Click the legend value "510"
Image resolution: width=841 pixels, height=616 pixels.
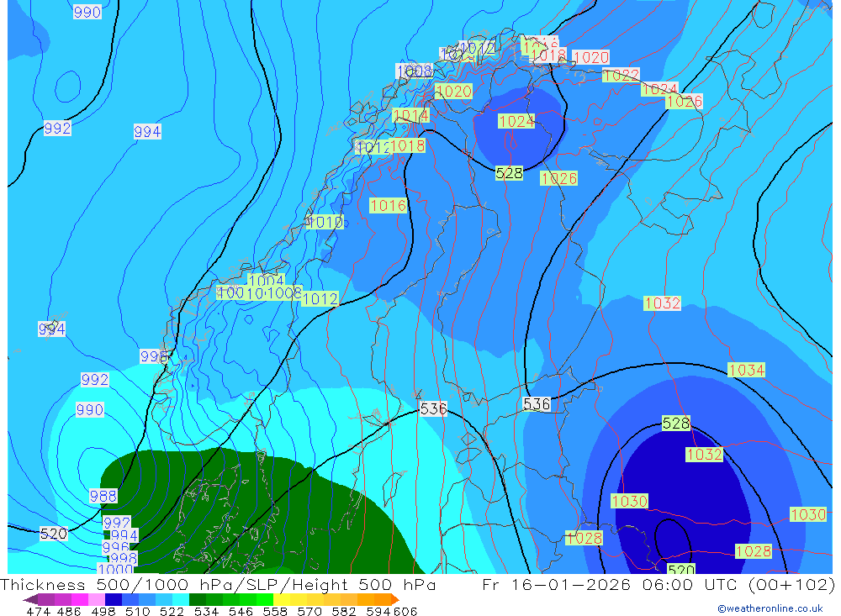(137, 611)
